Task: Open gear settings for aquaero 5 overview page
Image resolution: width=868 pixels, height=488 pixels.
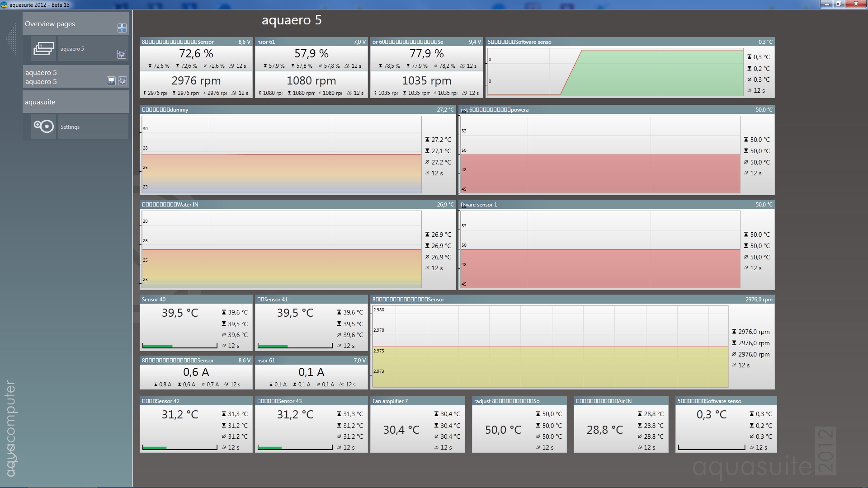Action: (x=121, y=54)
